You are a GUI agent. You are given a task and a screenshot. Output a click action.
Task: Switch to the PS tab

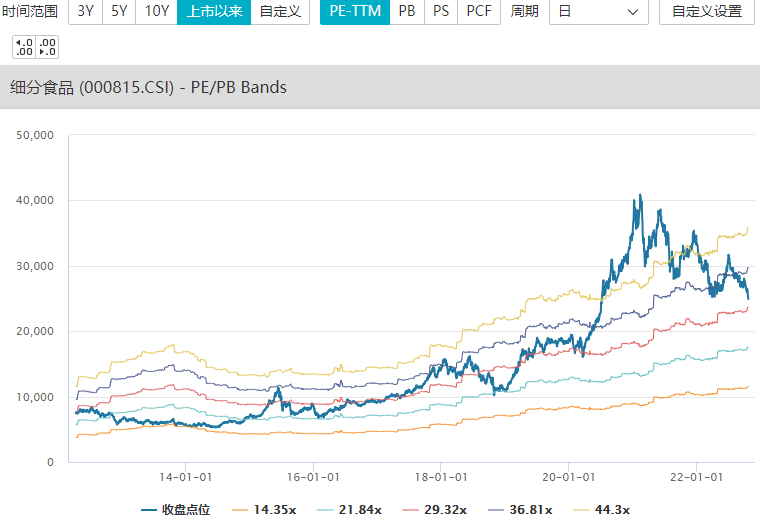coord(441,12)
